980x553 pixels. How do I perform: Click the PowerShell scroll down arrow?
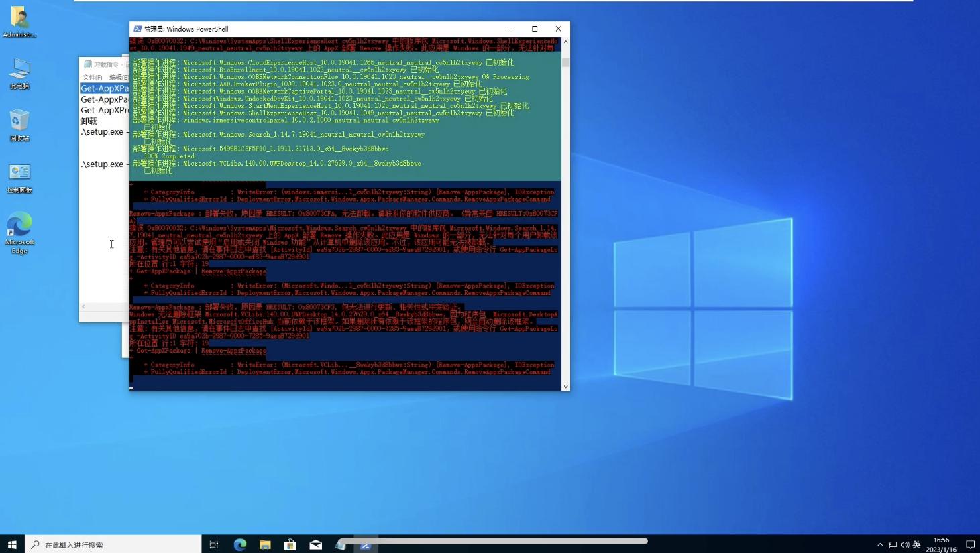[x=565, y=387]
